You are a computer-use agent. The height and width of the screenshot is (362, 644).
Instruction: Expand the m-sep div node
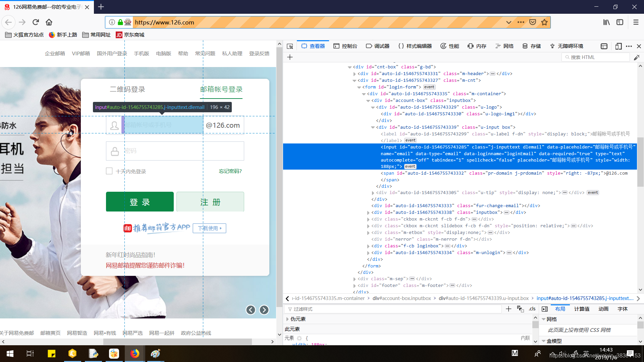[355, 279]
